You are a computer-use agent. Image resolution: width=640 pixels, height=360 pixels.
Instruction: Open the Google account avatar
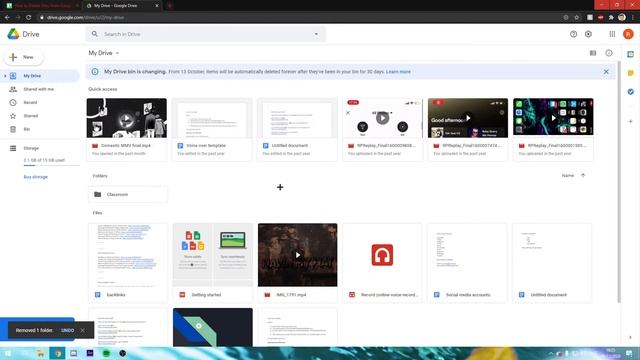pos(628,34)
